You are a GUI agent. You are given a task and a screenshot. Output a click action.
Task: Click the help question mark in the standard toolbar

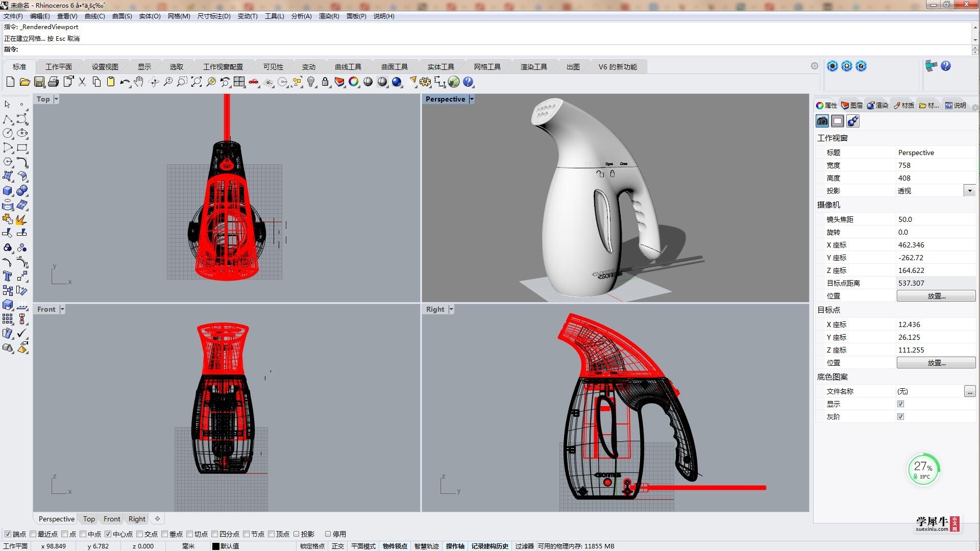[x=468, y=82]
